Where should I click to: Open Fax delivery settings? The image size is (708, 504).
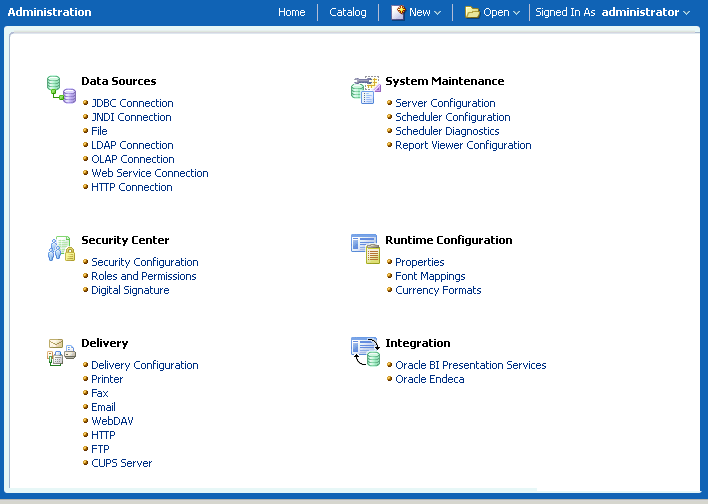pyautogui.click(x=100, y=393)
